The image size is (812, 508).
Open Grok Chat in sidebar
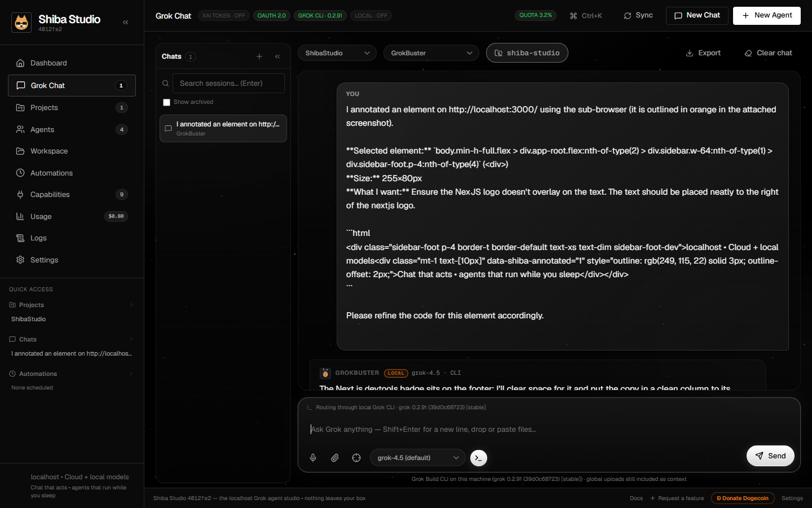click(x=72, y=85)
